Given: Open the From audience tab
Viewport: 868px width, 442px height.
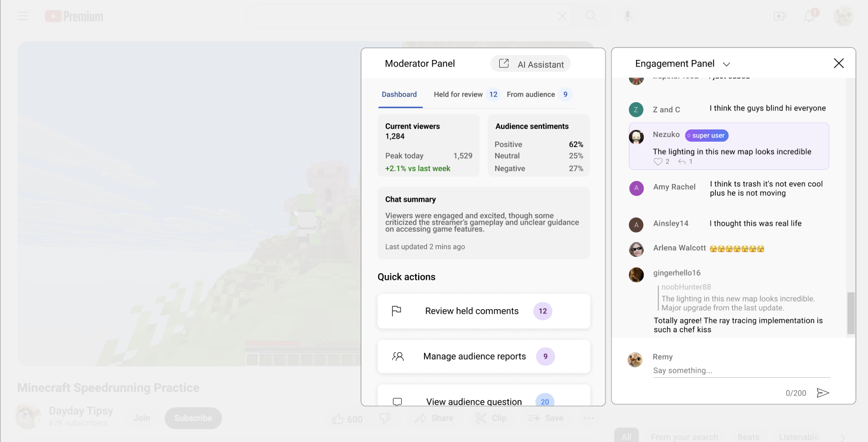Looking at the screenshot, I should pos(530,95).
